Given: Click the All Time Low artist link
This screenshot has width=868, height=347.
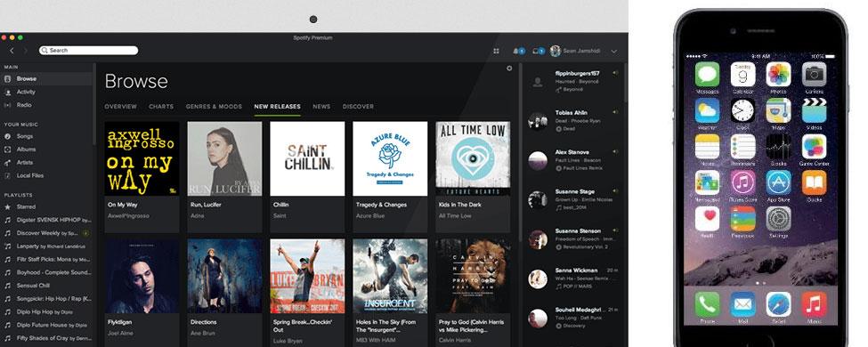Looking at the screenshot, I should [455, 216].
